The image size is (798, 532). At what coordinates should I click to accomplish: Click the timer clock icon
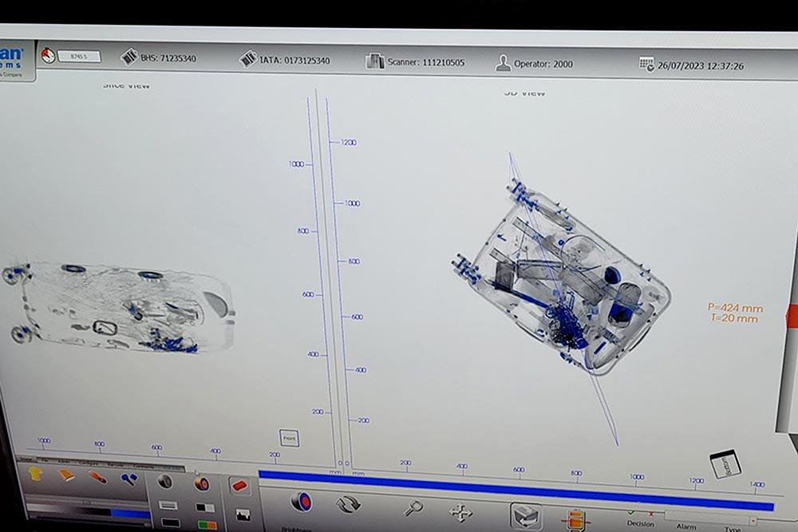tap(49, 56)
